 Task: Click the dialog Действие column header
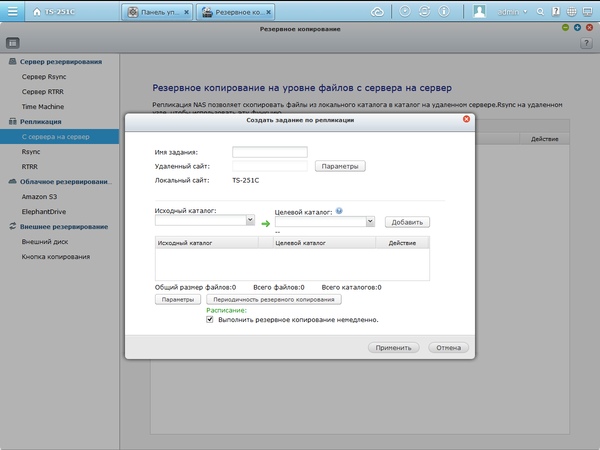(402, 243)
